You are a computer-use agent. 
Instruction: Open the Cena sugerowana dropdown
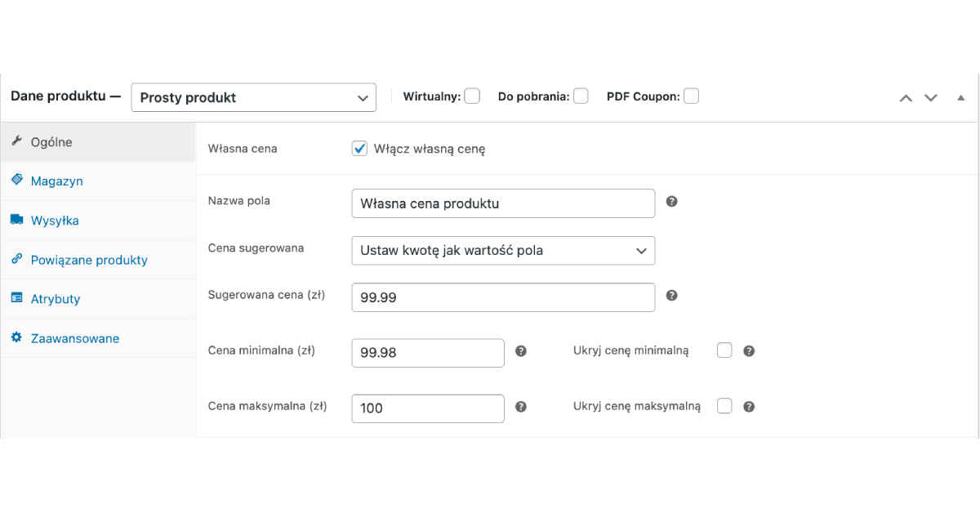[x=503, y=251]
